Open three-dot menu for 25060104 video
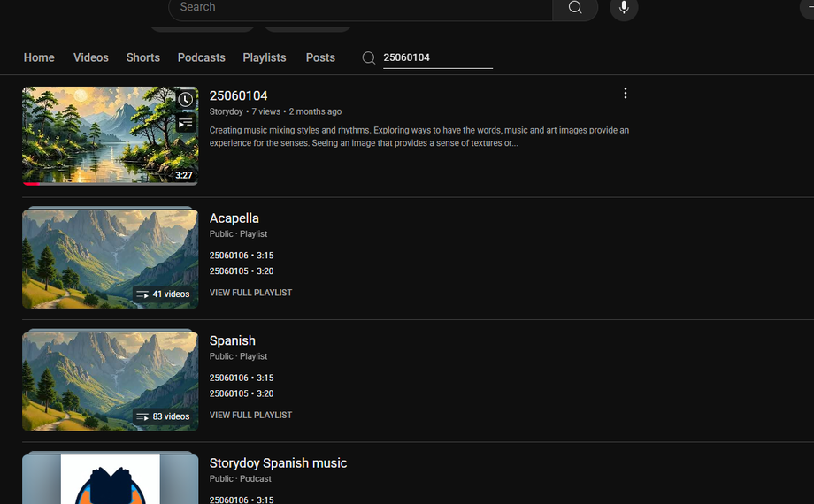Viewport: 814px width, 504px height. (x=626, y=94)
